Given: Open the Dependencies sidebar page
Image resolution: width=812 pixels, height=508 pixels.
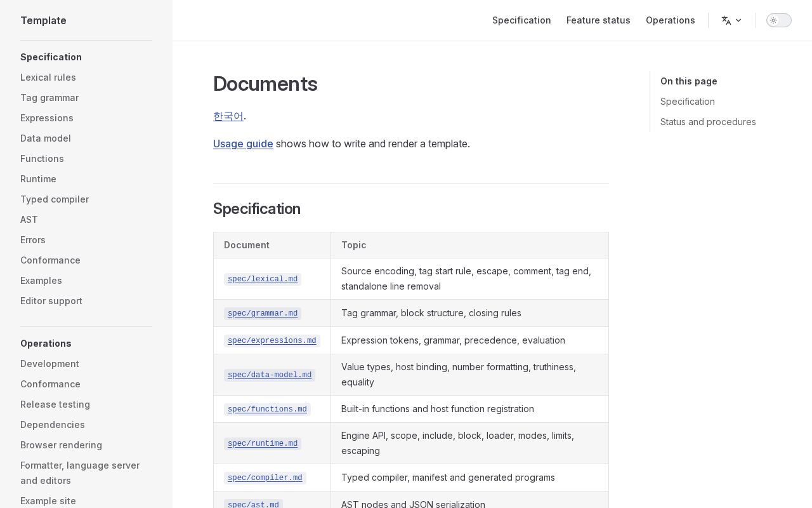Looking at the screenshot, I should tap(53, 425).
